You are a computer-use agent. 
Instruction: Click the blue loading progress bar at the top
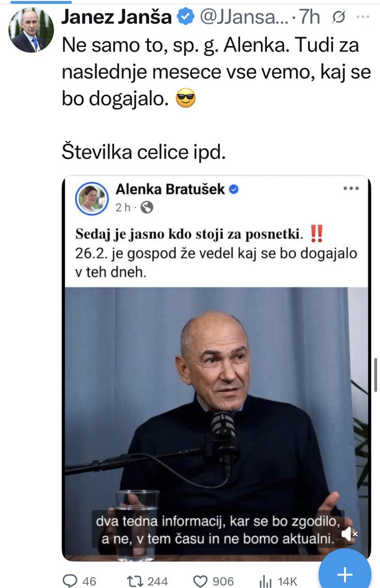coord(36,2)
